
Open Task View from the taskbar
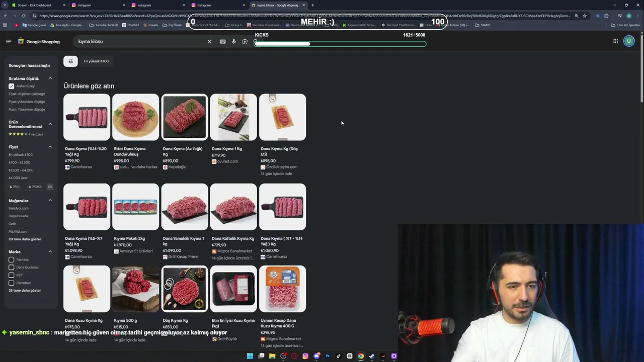tap(261, 356)
